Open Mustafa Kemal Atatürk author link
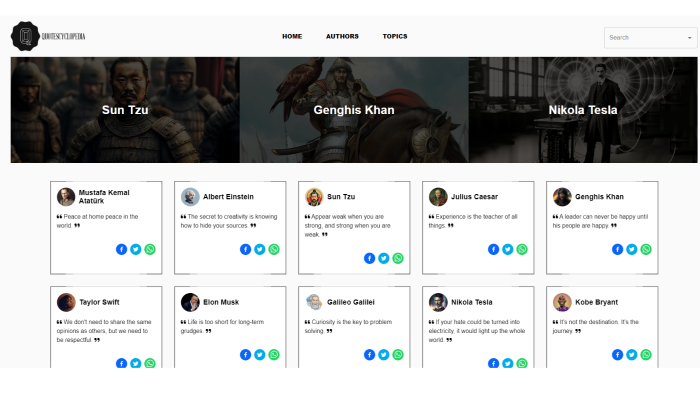The height and width of the screenshot is (394, 700). [104, 197]
